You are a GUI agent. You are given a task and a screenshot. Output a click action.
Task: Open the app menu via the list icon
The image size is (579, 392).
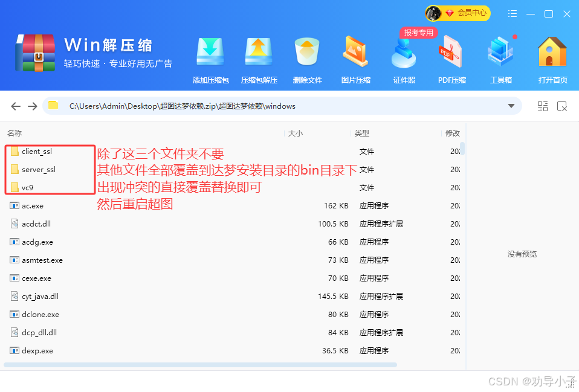point(512,13)
